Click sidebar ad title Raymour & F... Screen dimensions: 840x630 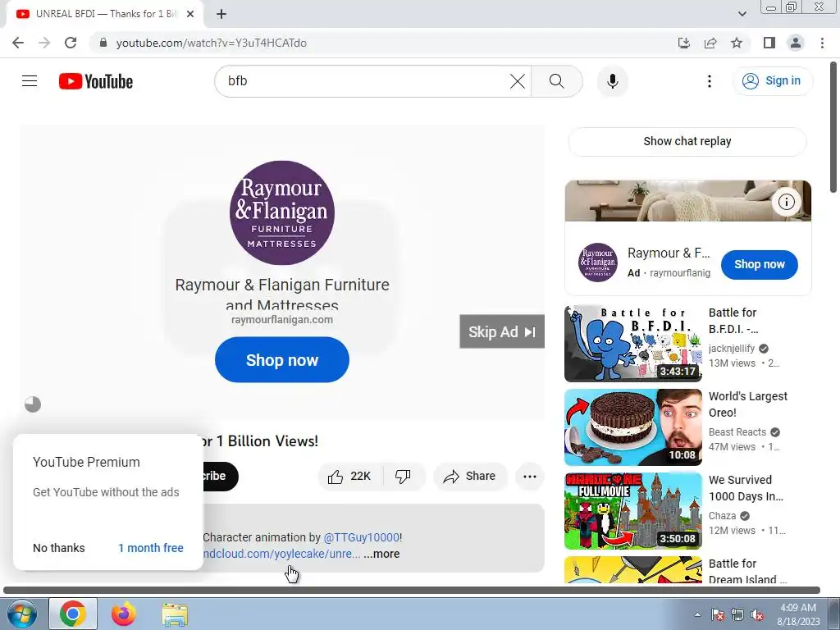(668, 253)
